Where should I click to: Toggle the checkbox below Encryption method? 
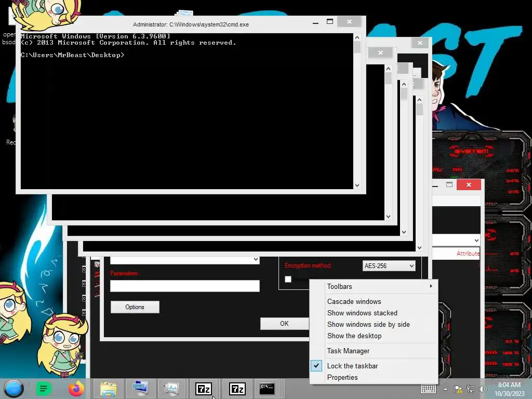(x=288, y=279)
